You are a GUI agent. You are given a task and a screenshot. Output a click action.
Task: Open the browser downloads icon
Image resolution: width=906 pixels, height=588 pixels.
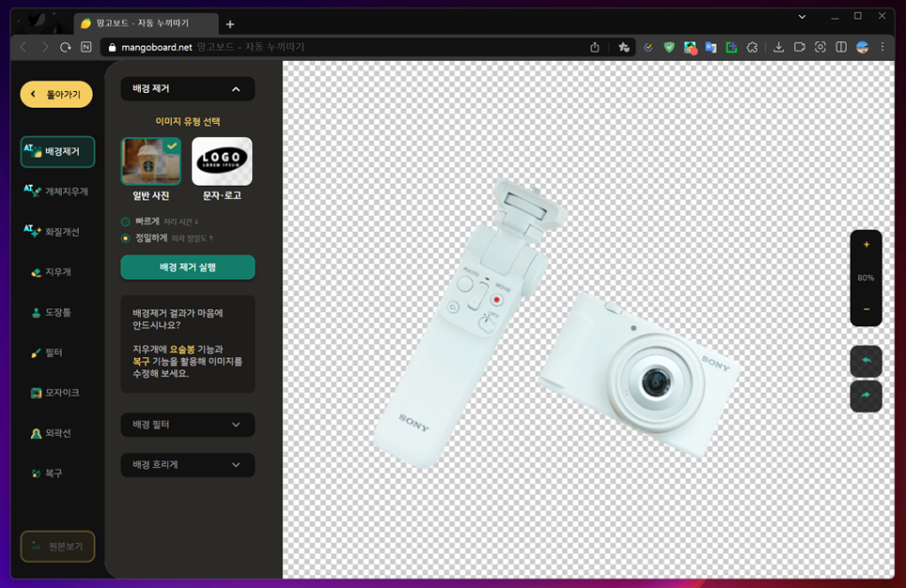click(x=778, y=48)
